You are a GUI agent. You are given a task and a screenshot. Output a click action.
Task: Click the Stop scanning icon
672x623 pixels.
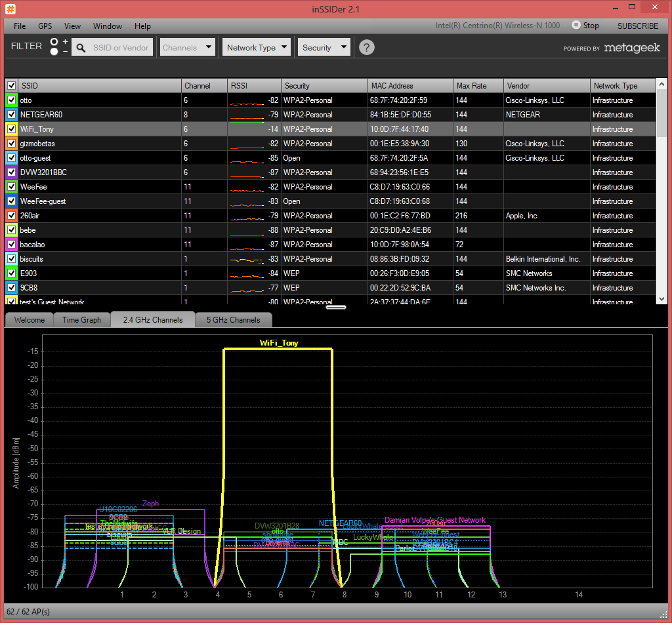pos(576,26)
